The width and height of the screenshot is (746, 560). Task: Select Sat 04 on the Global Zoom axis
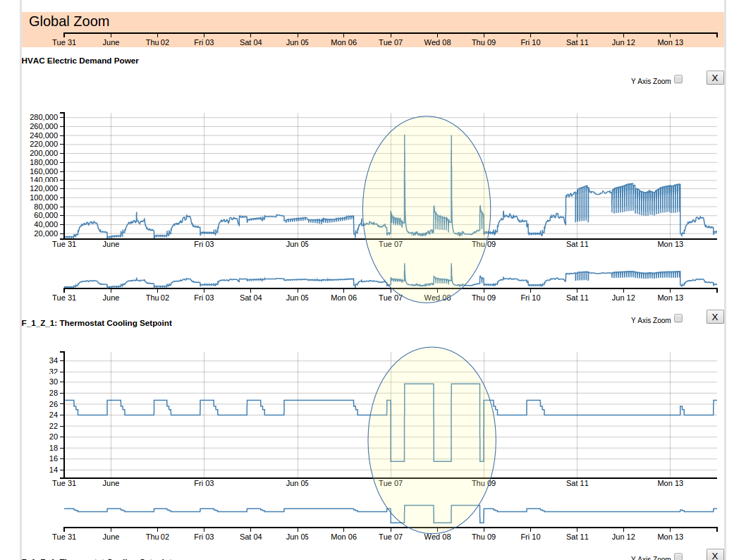[x=250, y=42]
